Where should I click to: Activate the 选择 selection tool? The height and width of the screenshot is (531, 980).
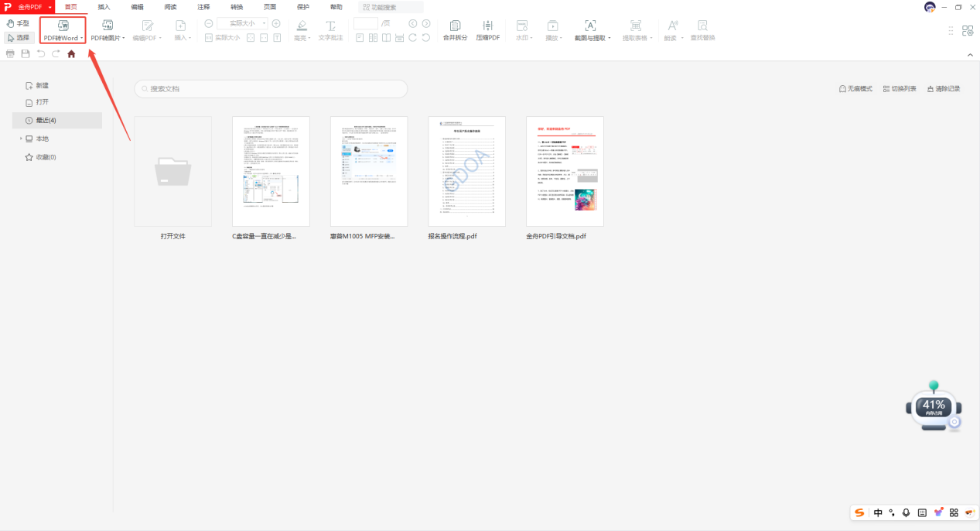pyautogui.click(x=17, y=37)
